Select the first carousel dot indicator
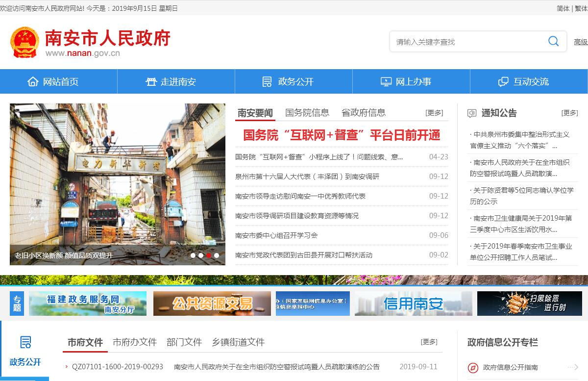This screenshot has height=381, width=588. (x=193, y=255)
